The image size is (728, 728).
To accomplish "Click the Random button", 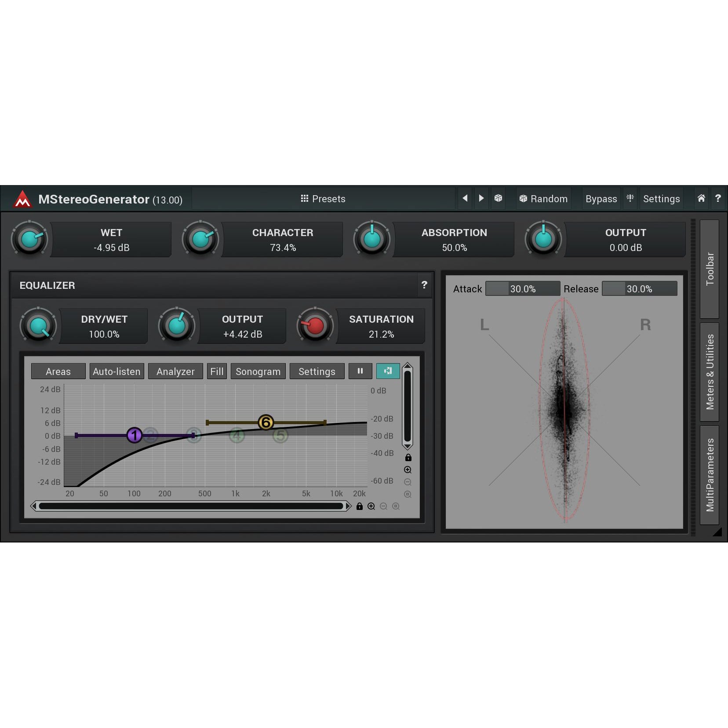I will [x=543, y=199].
